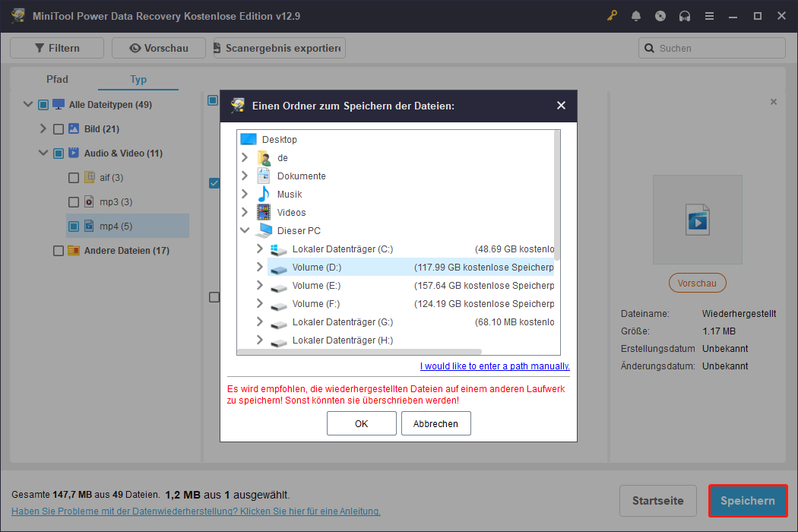Collapse the Dieser PC node

click(245, 230)
